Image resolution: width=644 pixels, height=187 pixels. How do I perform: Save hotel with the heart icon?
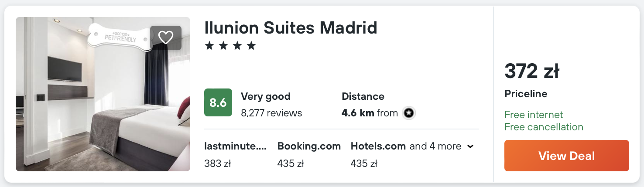(166, 38)
